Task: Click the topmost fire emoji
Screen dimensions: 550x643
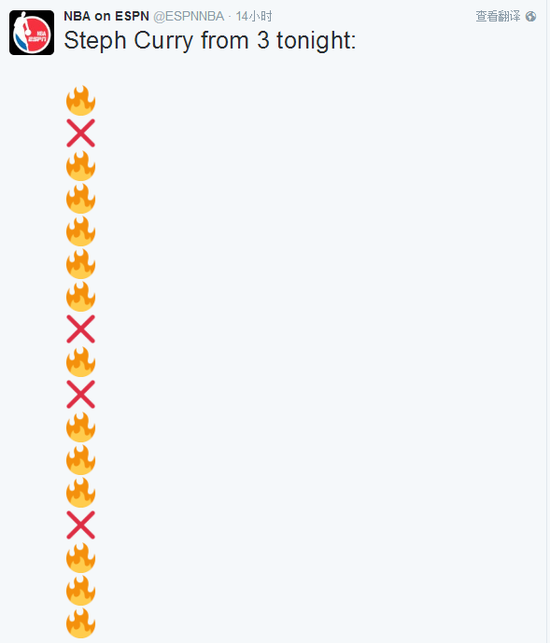Action: pos(81,100)
